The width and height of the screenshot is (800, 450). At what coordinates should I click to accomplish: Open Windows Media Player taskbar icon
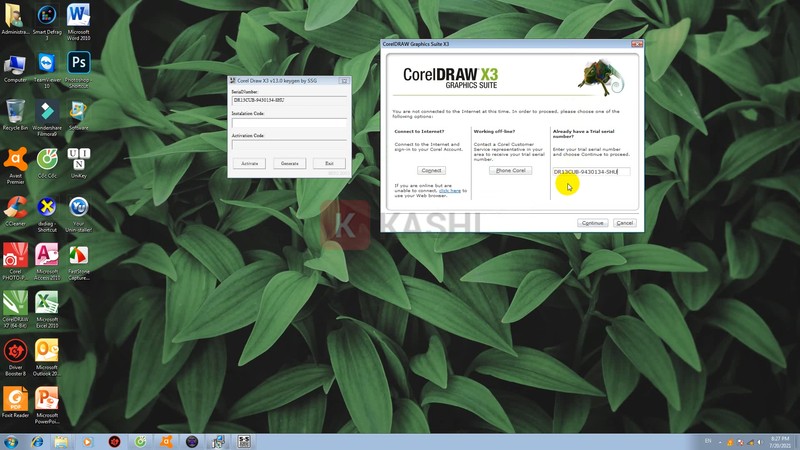tap(87, 442)
